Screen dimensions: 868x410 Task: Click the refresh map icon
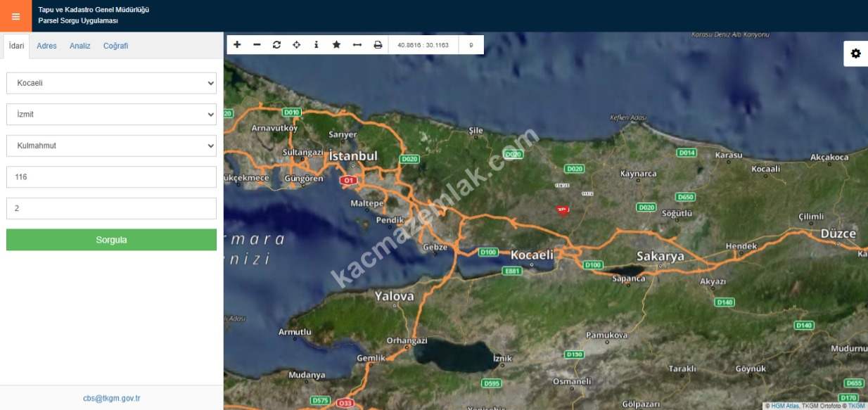276,45
